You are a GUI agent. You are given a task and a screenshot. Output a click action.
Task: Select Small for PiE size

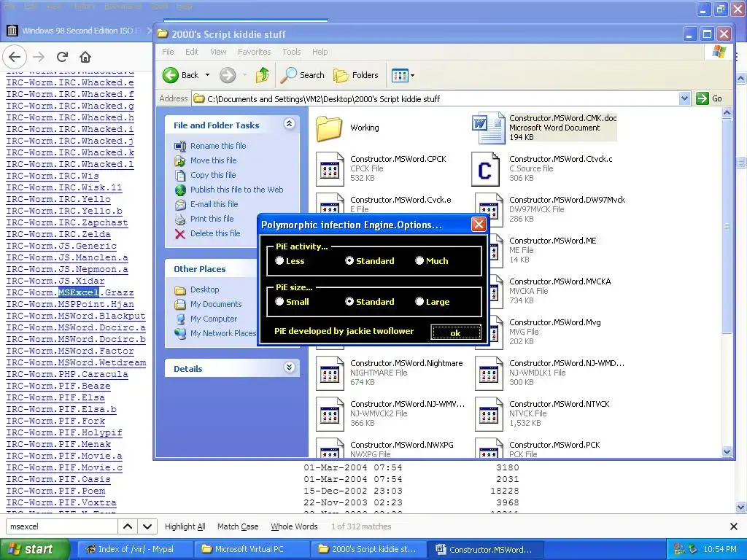279,301
